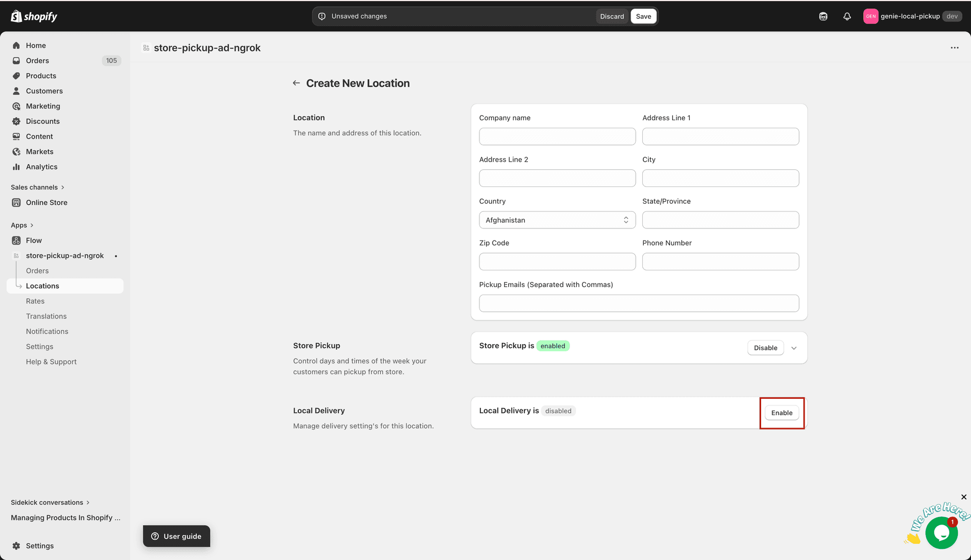Select Products in the sidebar
The image size is (971, 560).
pyautogui.click(x=41, y=76)
